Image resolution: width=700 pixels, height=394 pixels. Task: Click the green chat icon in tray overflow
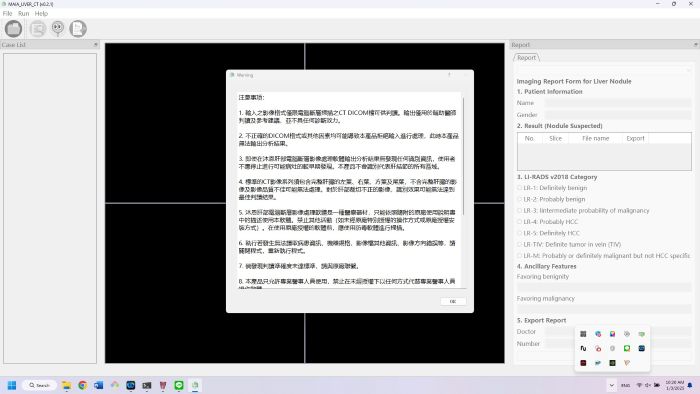[x=627, y=348]
